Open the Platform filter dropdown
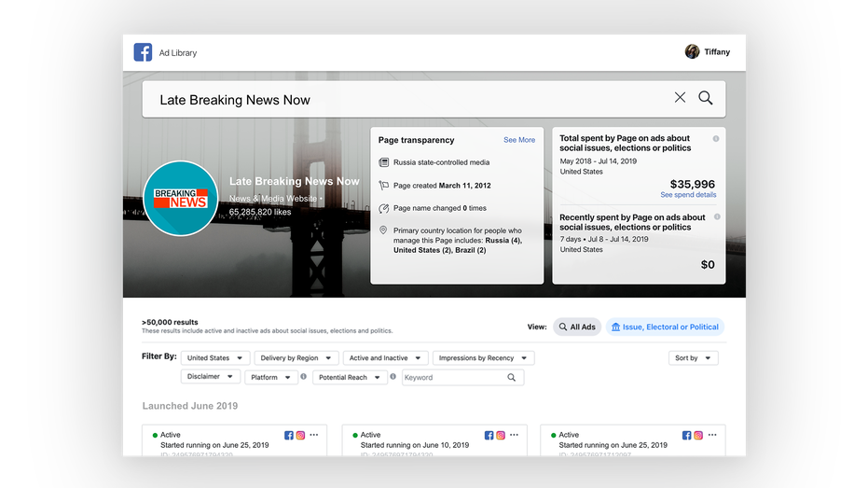Image resolution: width=868 pixels, height=488 pixels. pyautogui.click(x=270, y=377)
